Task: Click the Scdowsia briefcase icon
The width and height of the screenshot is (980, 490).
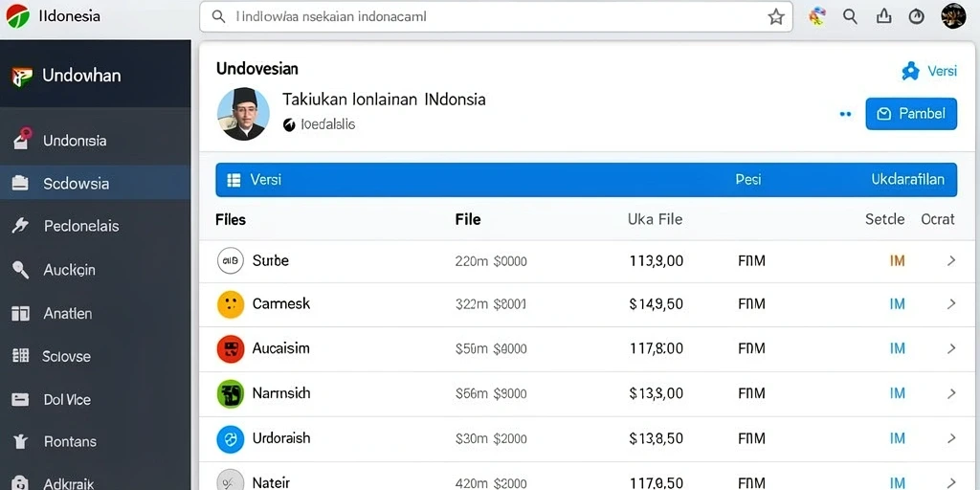Action: (x=21, y=183)
